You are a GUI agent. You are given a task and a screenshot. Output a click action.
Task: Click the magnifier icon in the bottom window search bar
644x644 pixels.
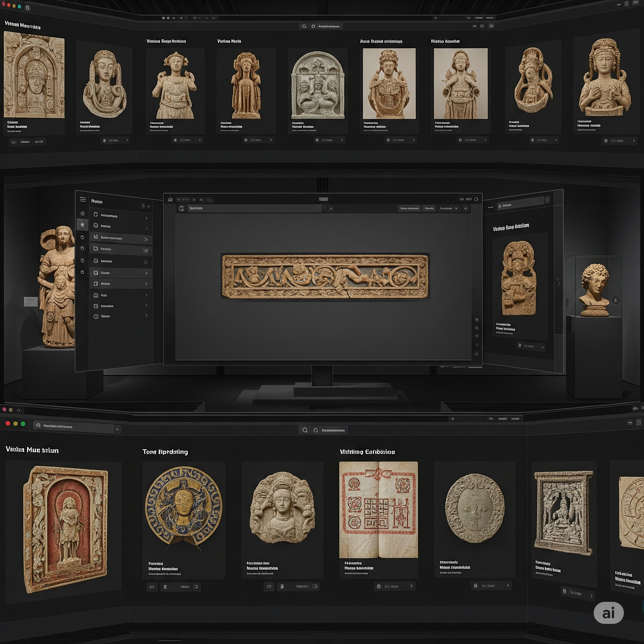click(305, 430)
